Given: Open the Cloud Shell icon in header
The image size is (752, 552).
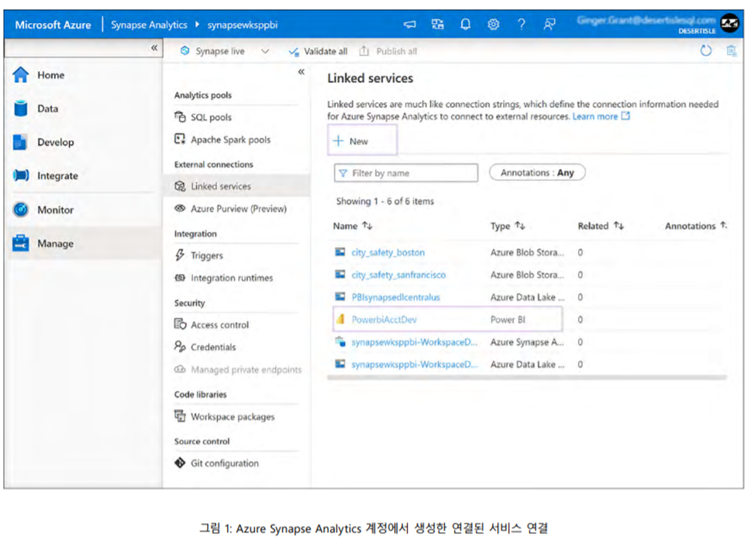Looking at the screenshot, I should (x=410, y=24).
